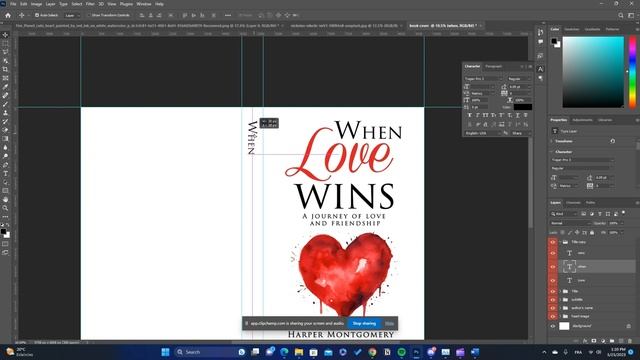Screen dimensions: 640x360
Task: Select the Lasso tool
Action: click(x=5, y=52)
